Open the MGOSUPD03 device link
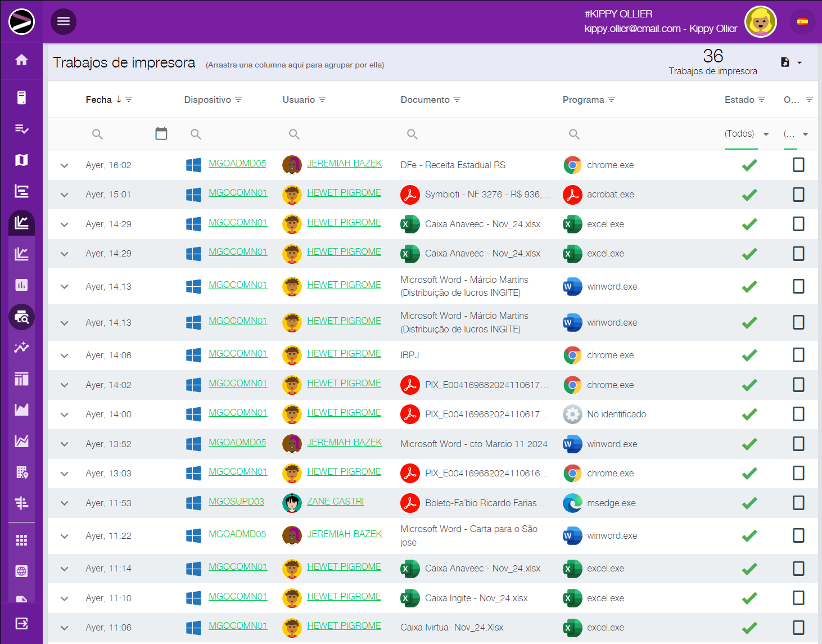 click(236, 501)
